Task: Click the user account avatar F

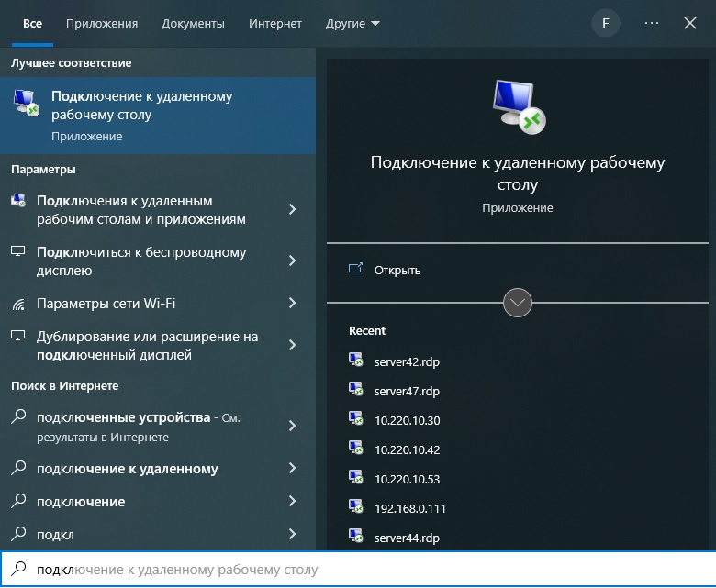Action: click(605, 24)
